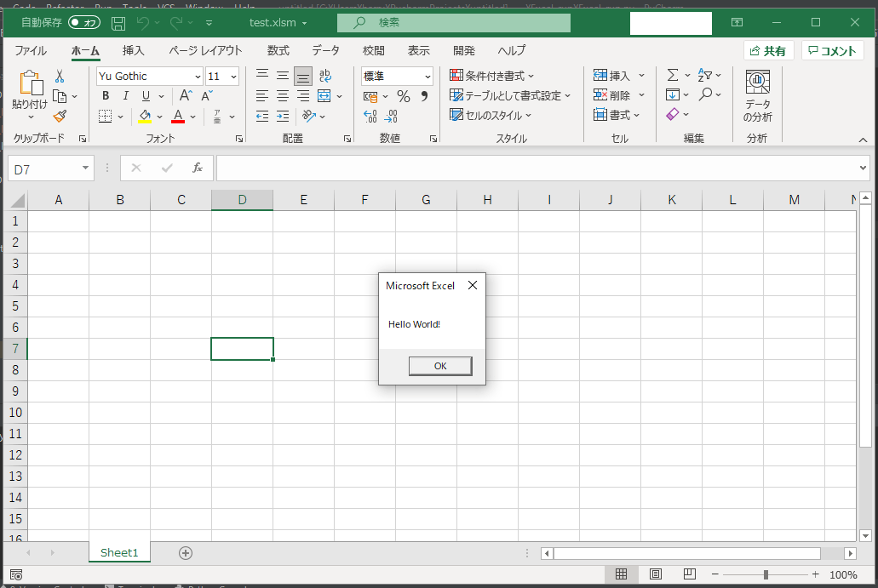The height and width of the screenshot is (588, 878).
Task: Click OK in the Hello World dialog
Action: tap(440, 366)
